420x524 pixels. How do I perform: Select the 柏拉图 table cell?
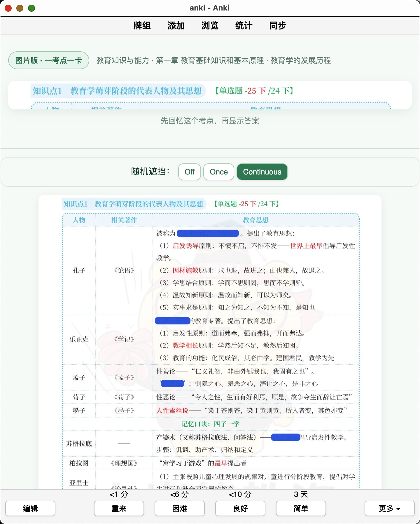tap(79, 463)
